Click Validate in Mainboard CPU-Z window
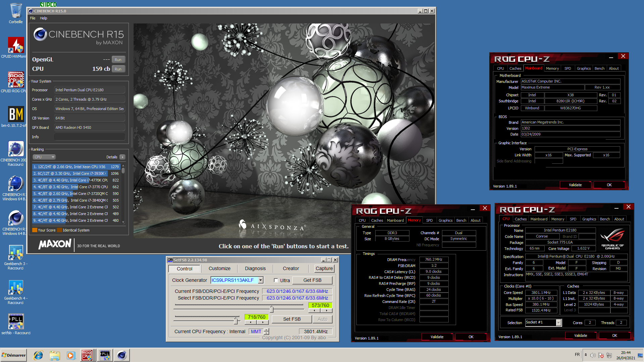 click(x=576, y=185)
